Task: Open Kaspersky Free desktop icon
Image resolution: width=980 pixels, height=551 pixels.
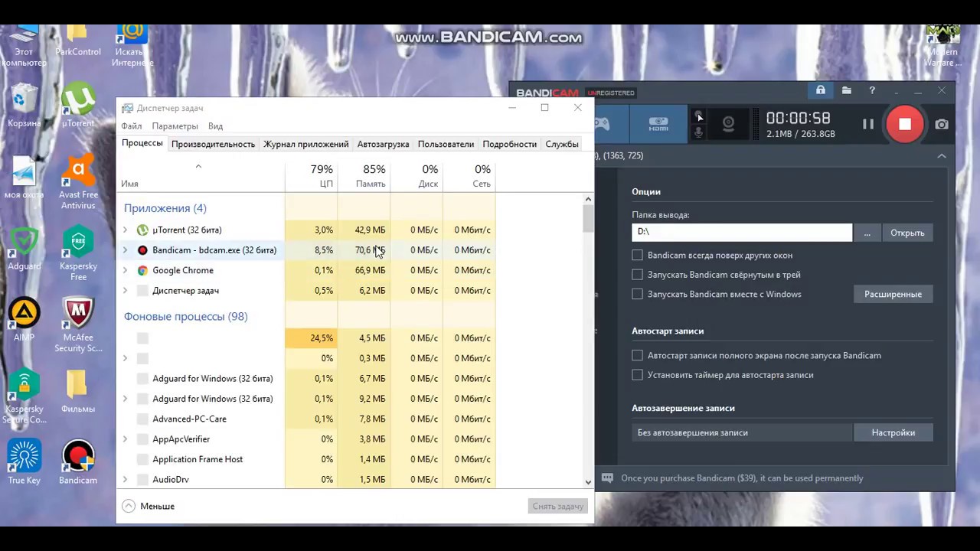Action: [x=78, y=254]
